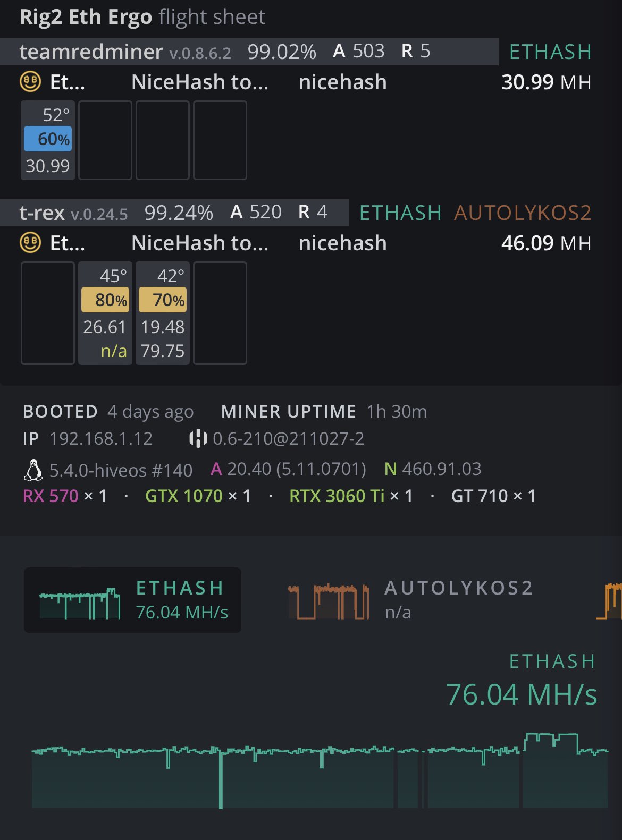This screenshot has height=840, width=622.
Task: Click accepted shares count A 503
Action: 359,51
